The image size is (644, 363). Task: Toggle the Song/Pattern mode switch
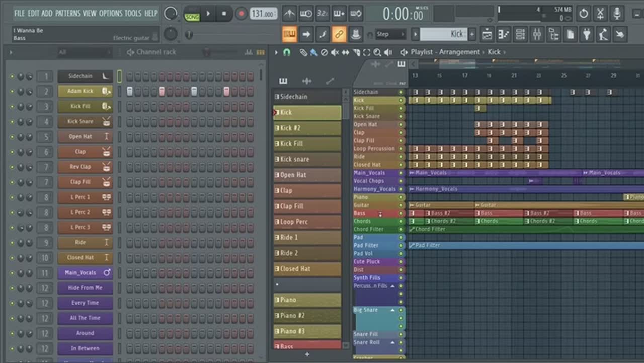(192, 14)
